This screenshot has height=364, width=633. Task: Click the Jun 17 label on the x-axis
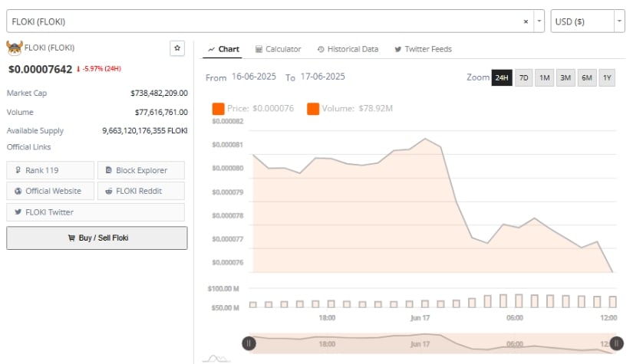pos(420,318)
